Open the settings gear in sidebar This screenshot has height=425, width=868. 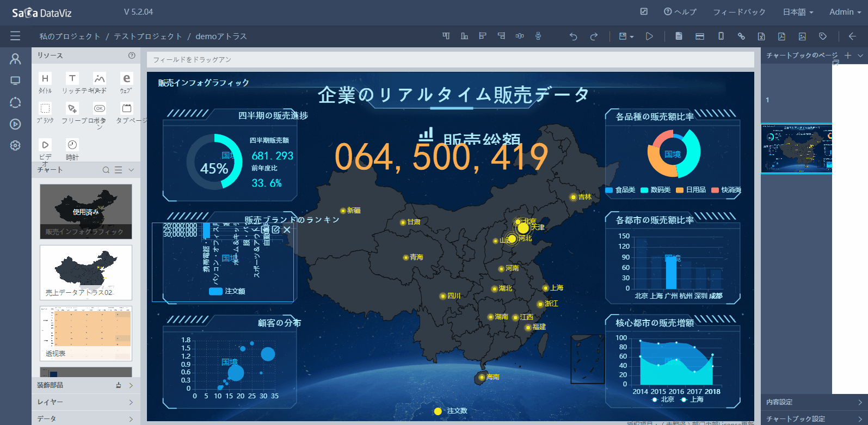click(15, 146)
